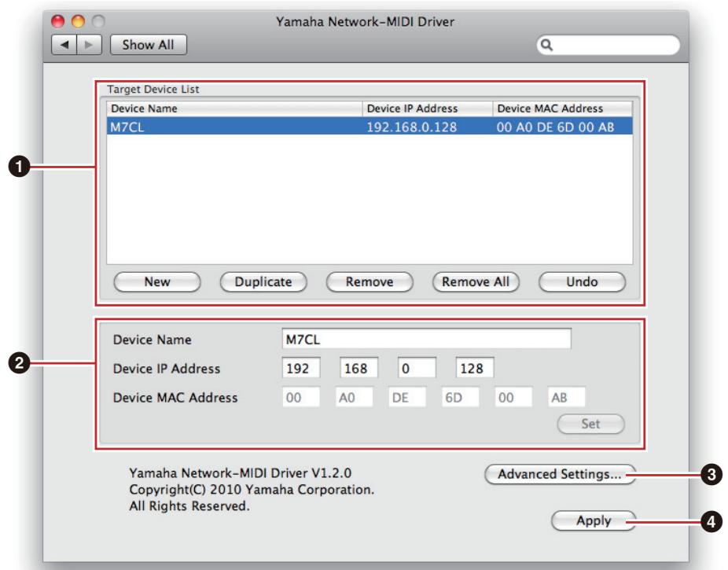Click MAC field showing AB
The height and width of the screenshot is (570, 728).
click(x=566, y=397)
